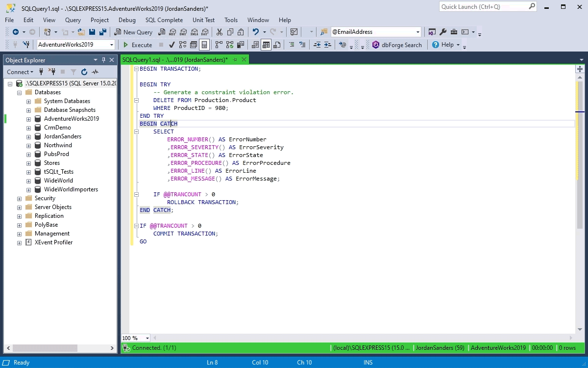Increase indent of selected lines
The height and width of the screenshot is (368, 588).
coord(327,45)
